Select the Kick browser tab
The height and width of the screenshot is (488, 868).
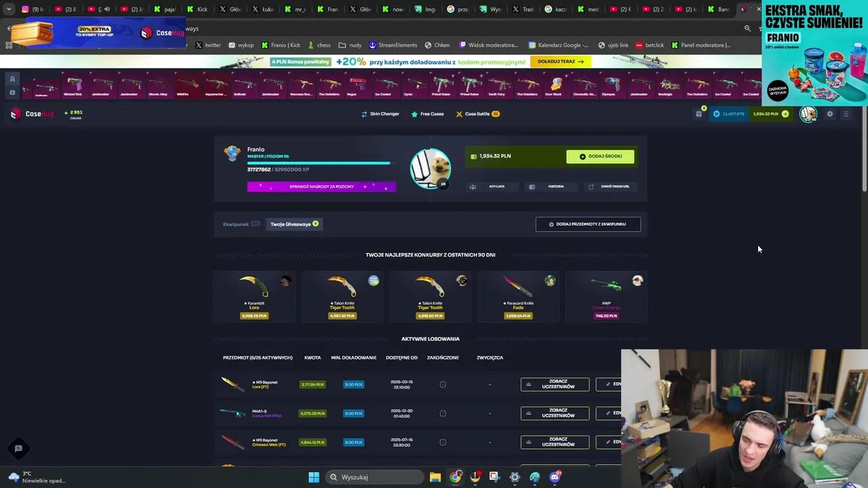click(198, 9)
